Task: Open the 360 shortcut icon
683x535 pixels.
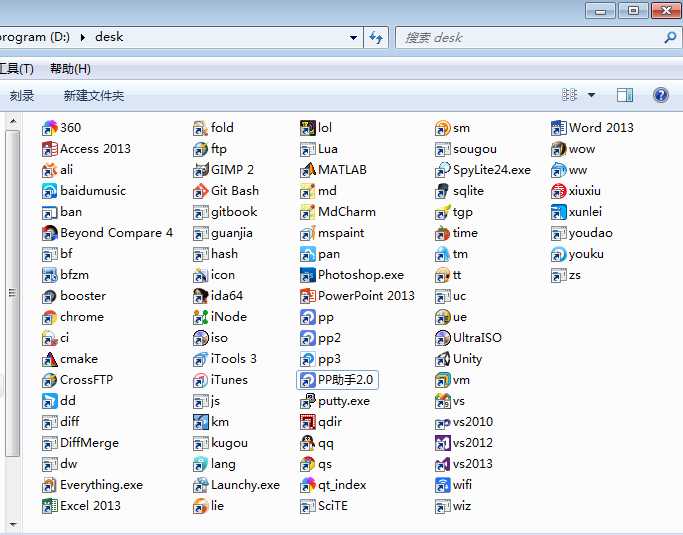Action: [x=49, y=128]
